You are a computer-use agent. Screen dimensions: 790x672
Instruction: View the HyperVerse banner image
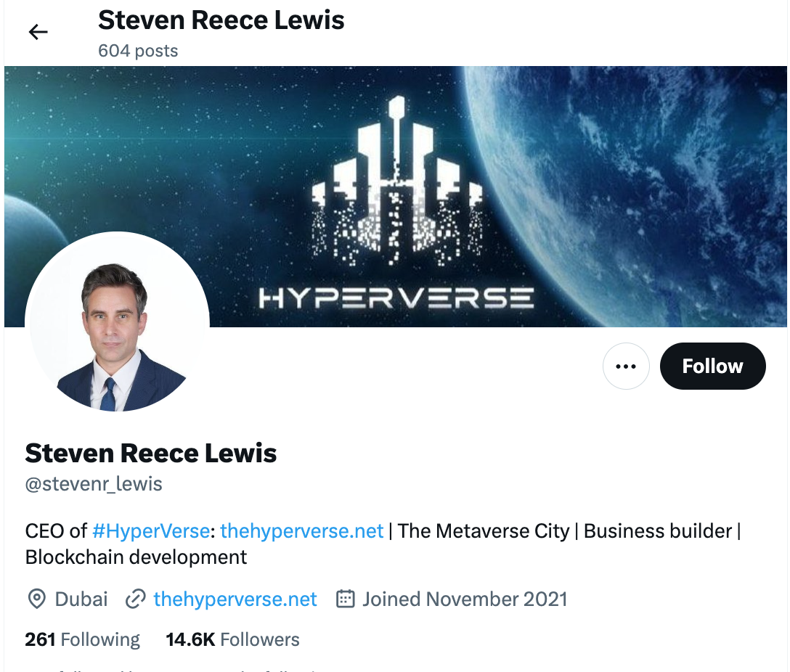(x=396, y=197)
